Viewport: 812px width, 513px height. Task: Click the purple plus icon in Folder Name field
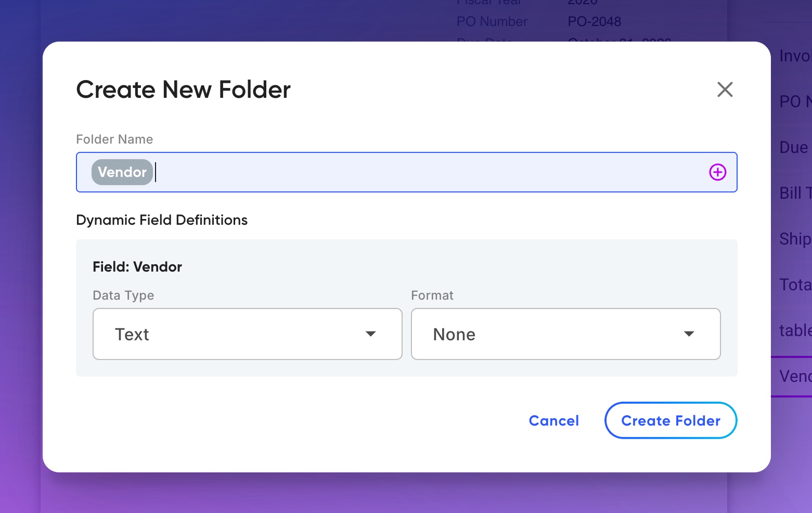pos(717,172)
